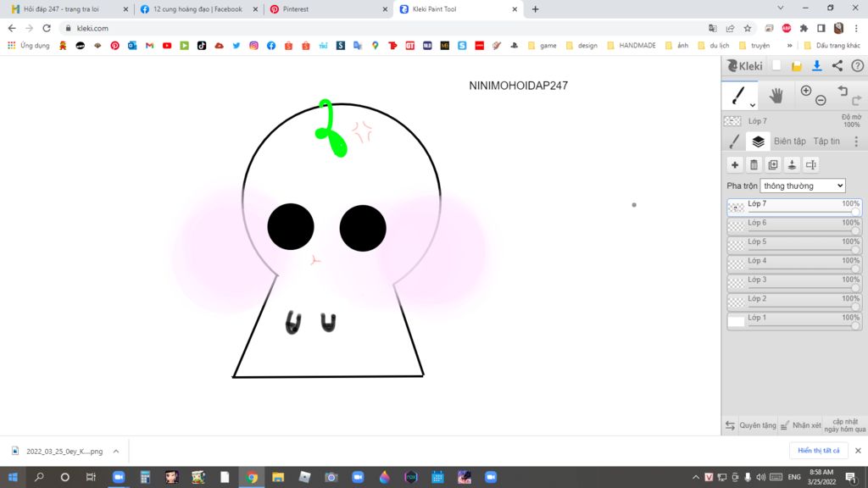Viewport: 868px width, 488px height.
Task: Click the blue download image icon
Action: point(817,66)
